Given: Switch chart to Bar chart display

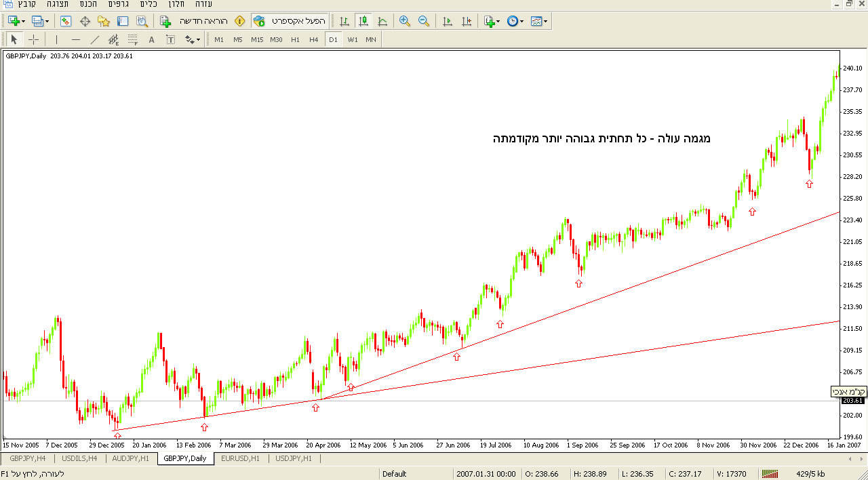Looking at the screenshot, I should pos(344,21).
